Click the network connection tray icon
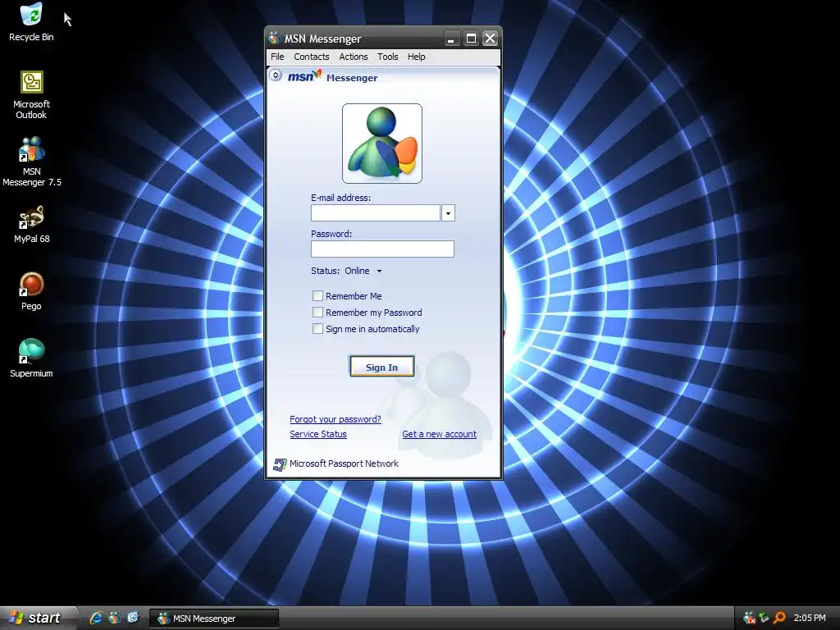Image resolution: width=840 pixels, height=630 pixels. coord(765,619)
